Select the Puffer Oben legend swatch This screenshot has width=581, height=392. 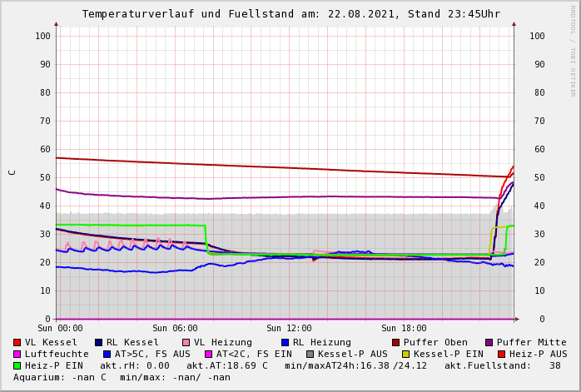coord(396,342)
